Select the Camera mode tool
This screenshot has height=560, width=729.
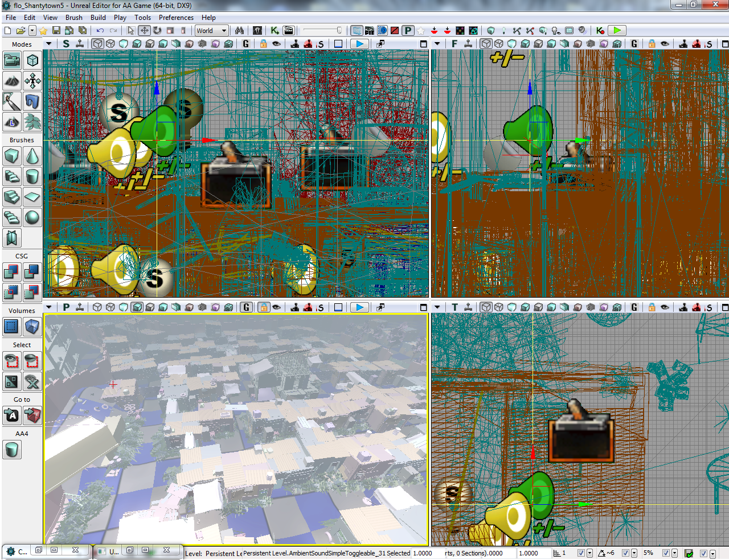(12, 60)
